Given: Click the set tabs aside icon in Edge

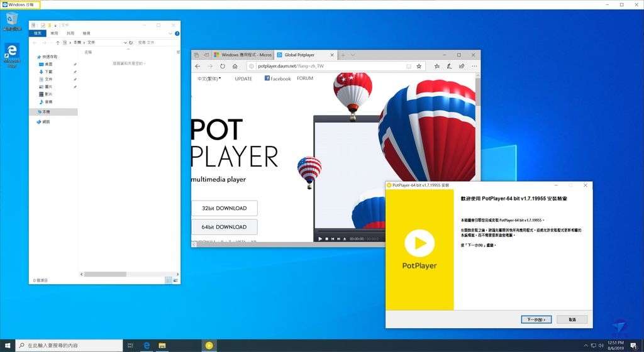Looking at the screenshot, I should [206, 55].
